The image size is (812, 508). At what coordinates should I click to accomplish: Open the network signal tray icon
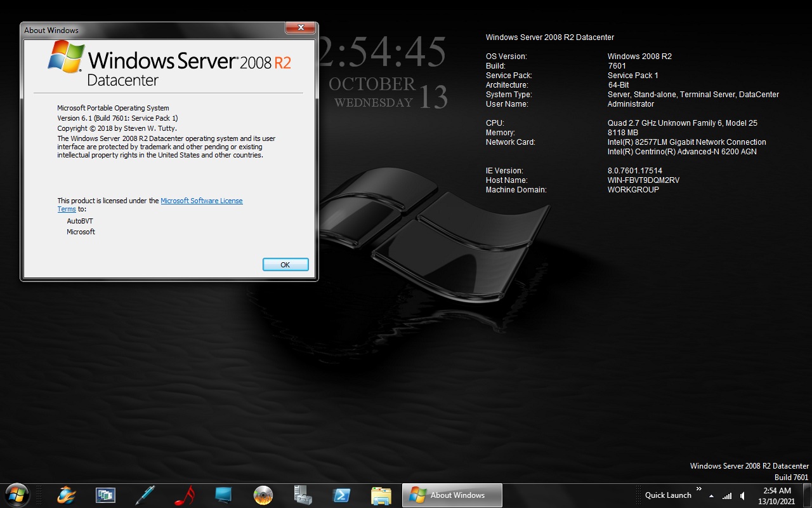(x=727, y=496)
